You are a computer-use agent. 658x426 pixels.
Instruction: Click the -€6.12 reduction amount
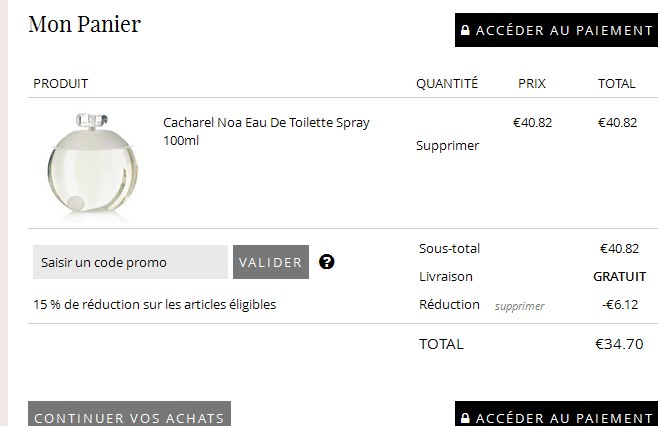point(620,304)
